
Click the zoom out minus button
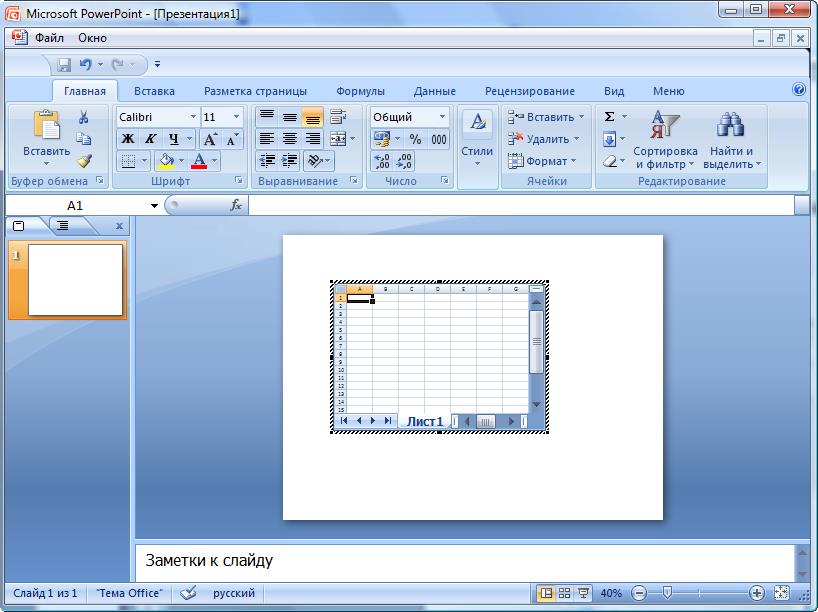pyautogui.click(x=639, y=593)
